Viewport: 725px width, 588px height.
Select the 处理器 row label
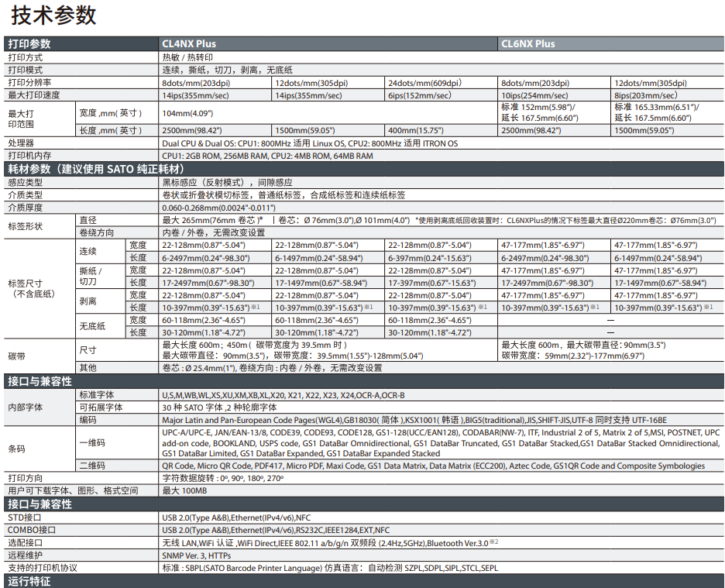pos(21,143)
